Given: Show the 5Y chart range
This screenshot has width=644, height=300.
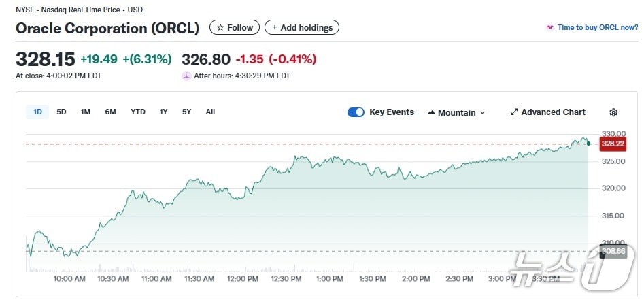Looking at the screenshot, I should pyautogui.click(x=187, y=112).
